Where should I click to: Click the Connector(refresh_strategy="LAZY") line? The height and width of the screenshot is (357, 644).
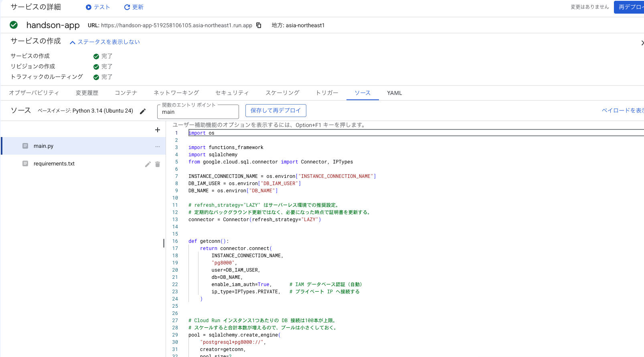coord(255,220)
